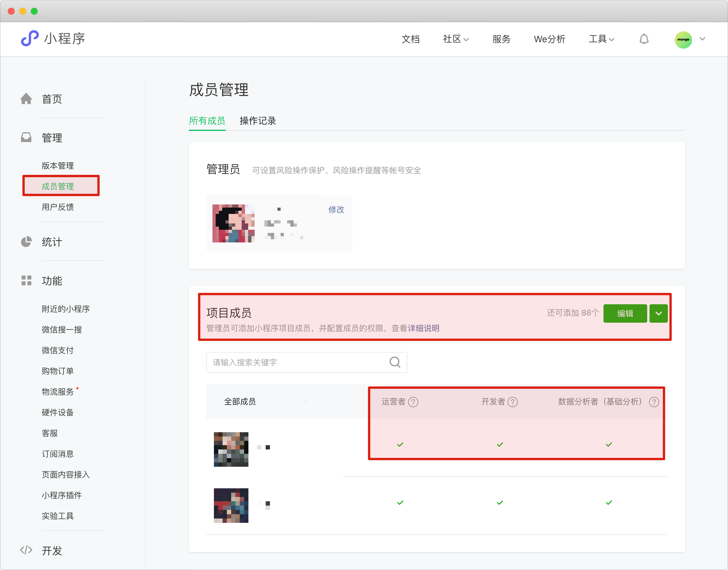Open 实验工具 in sidebar
The width and height of the screenshot is (728, 570).
(58, 516)
